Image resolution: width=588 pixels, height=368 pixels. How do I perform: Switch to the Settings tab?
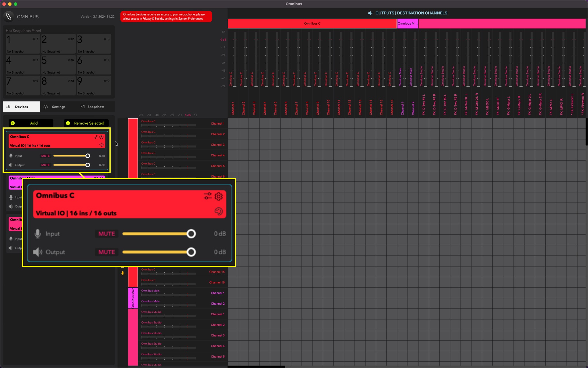pyautogui.click(x=58, y=107)
